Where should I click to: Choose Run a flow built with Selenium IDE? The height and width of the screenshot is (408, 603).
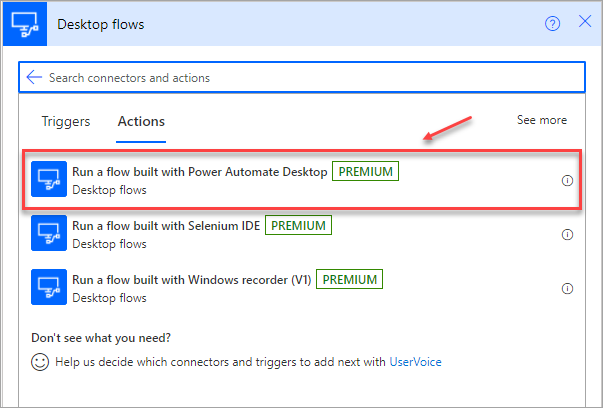point(166,226)
